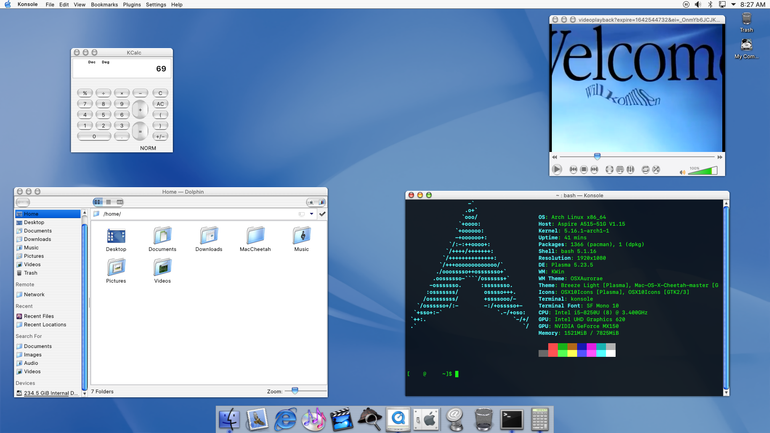
Task: Open the calculator icon in dock
Action: click(x=540, y=420)
